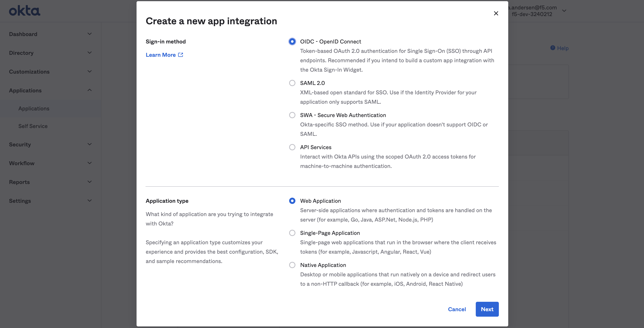Choose SWA - Secure Web Authentication
Viewport: 644px width, 328px height.
pyautogui.click(x=292, y=115)
